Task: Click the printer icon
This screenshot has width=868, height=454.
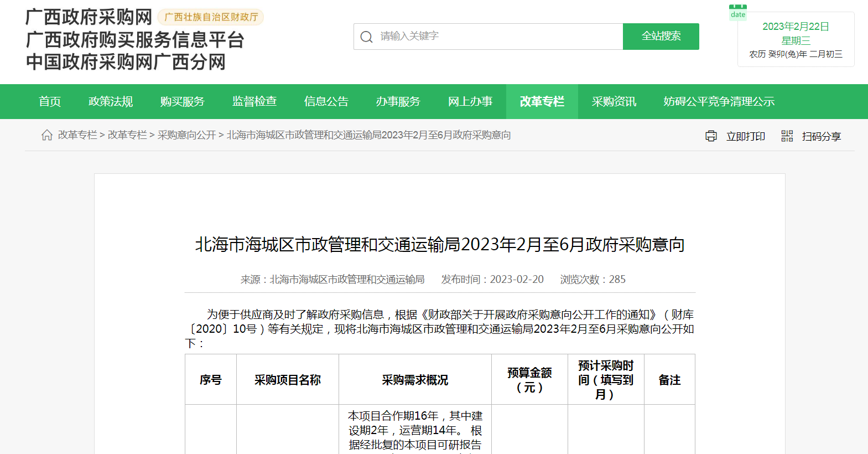Action: pos(711,136)
